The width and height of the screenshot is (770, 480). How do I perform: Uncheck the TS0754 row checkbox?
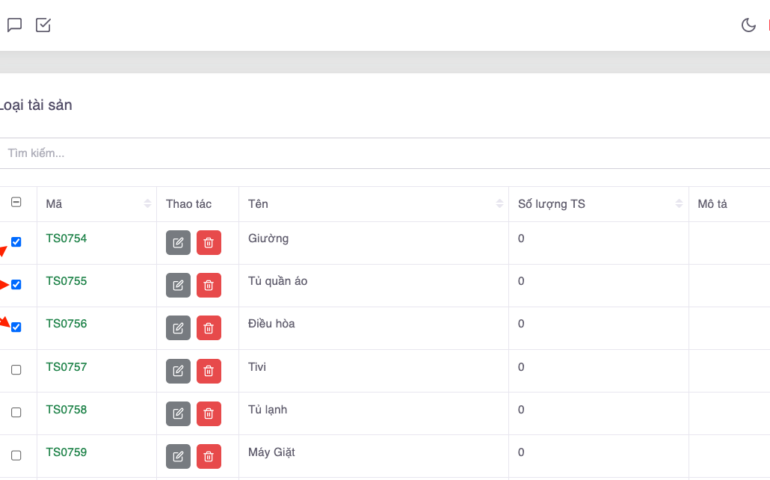[16, 242]
